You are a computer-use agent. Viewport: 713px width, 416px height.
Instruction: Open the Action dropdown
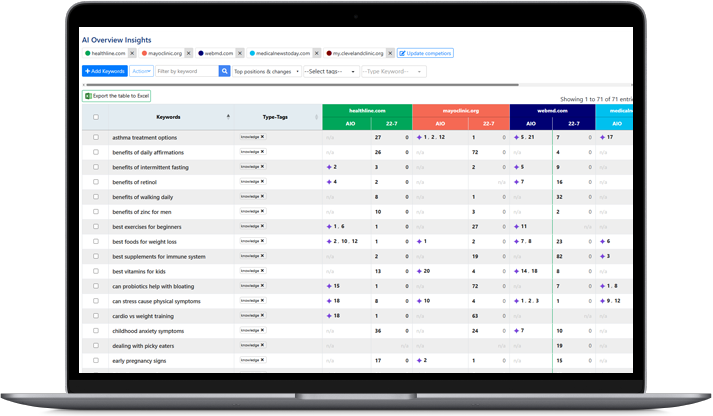(x=141, y=71)
